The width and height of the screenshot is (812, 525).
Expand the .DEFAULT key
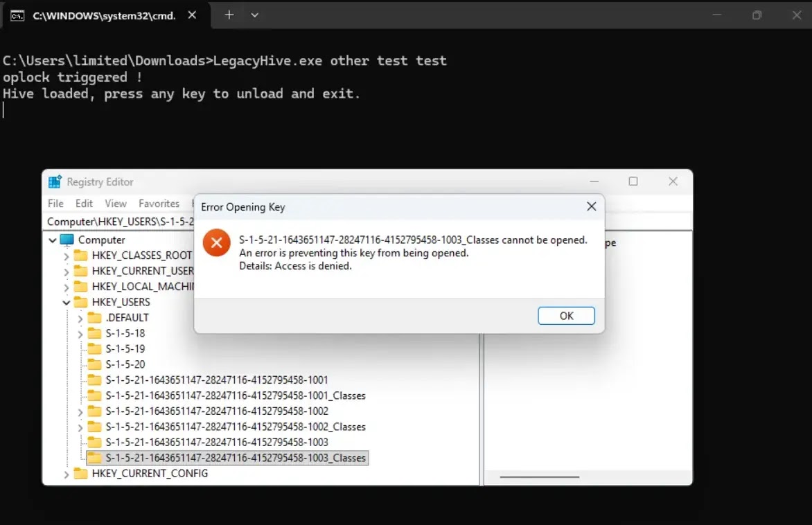tap(80, 319)
